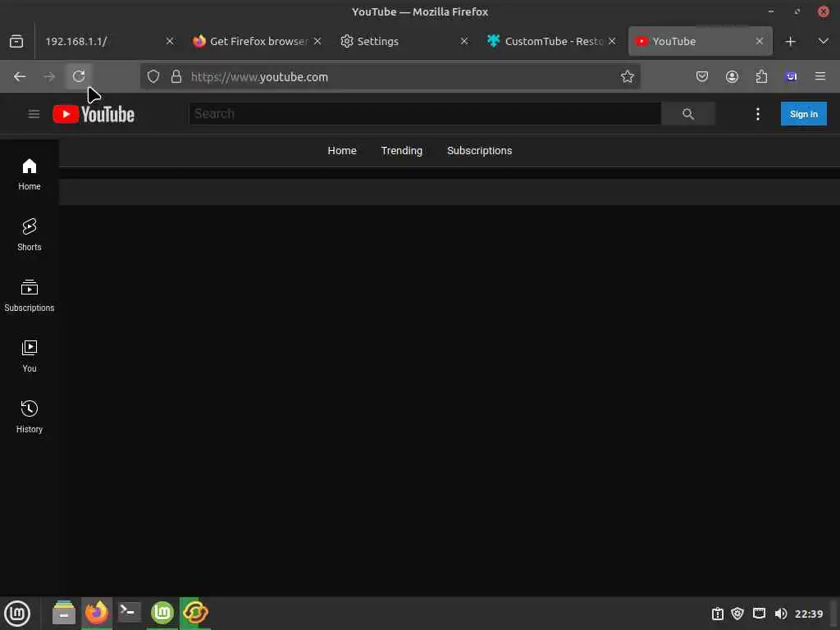Open Home in the left sidebar
Viewport: 840px width, 630px height.
(x=30, y=174)
